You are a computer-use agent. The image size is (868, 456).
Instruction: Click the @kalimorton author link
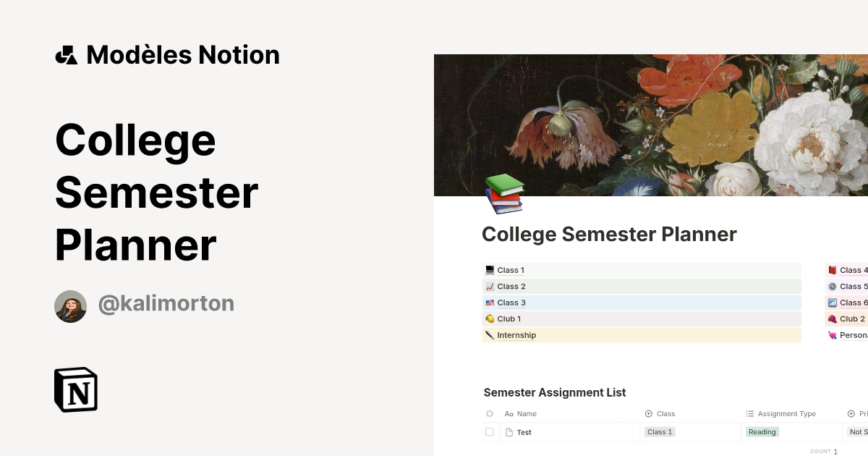[x=166, y=303]
